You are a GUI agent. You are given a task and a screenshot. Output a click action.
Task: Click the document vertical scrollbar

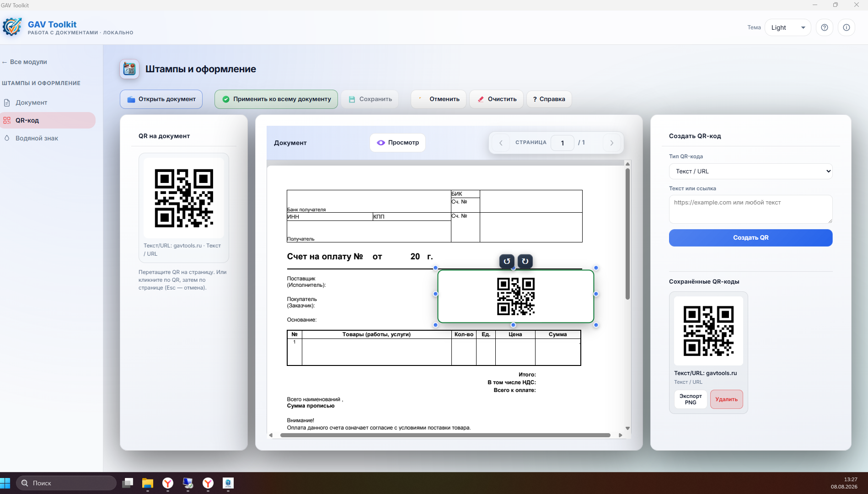click(x=627, y=234)
